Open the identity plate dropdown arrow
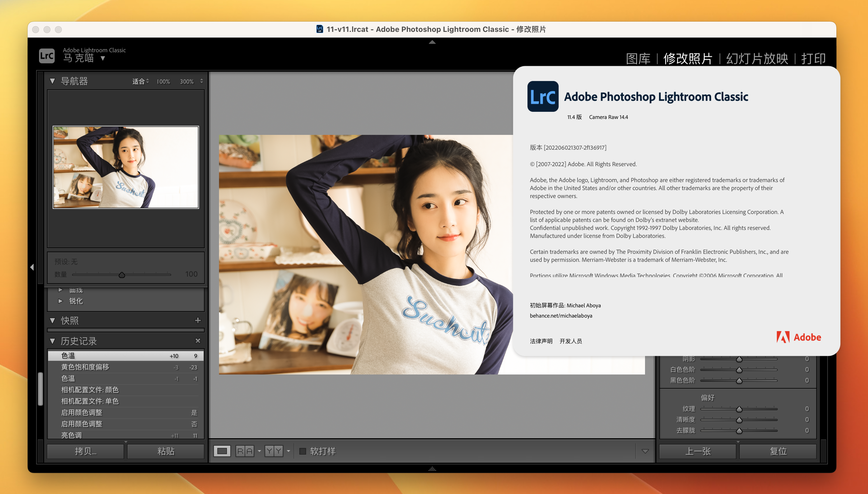Screen dimensions: 868x494 point(103,58)
